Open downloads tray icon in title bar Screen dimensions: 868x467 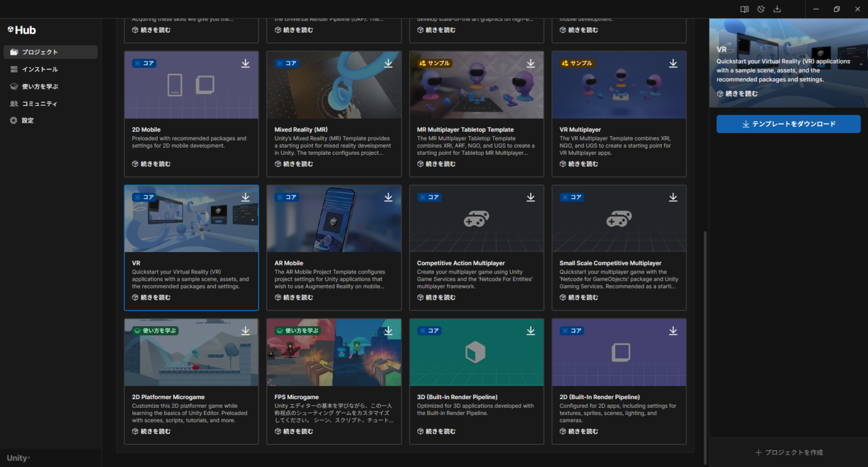click(777, 9)
